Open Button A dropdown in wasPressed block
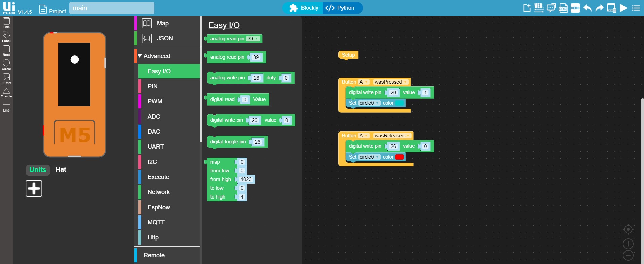This screenshot has width=644, height=264. 364,82
